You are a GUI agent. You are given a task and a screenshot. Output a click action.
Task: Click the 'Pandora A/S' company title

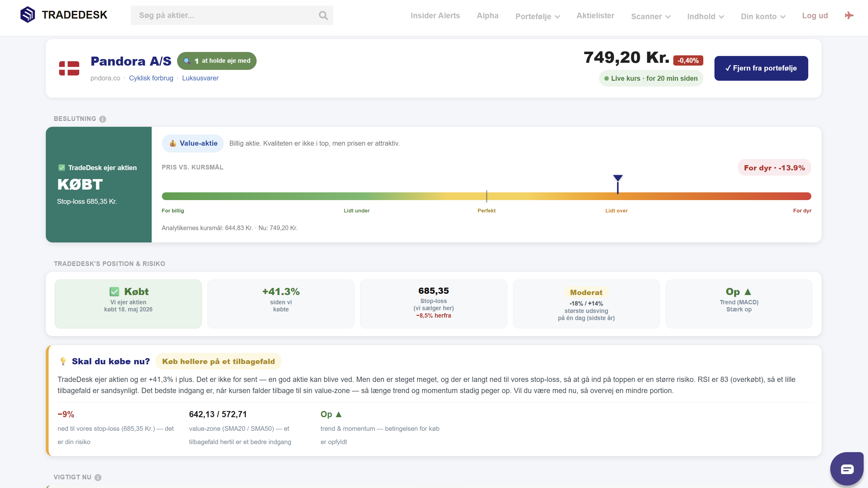131,61
